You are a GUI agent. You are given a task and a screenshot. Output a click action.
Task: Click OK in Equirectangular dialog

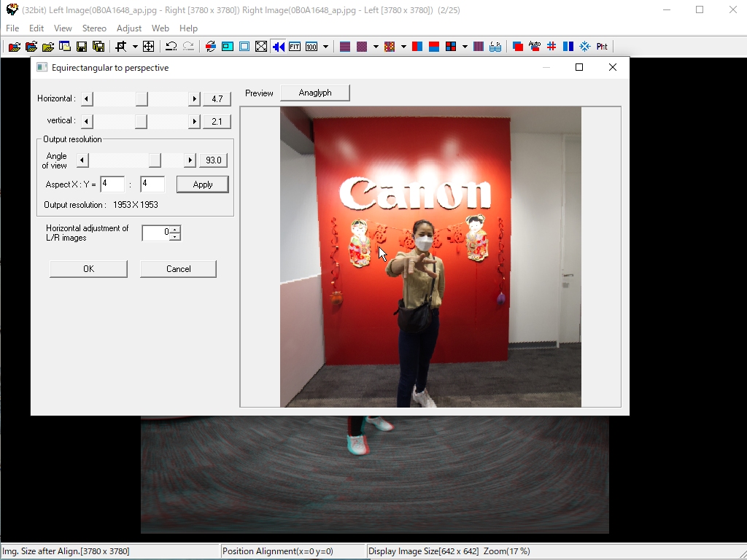[x=88, y=269]
